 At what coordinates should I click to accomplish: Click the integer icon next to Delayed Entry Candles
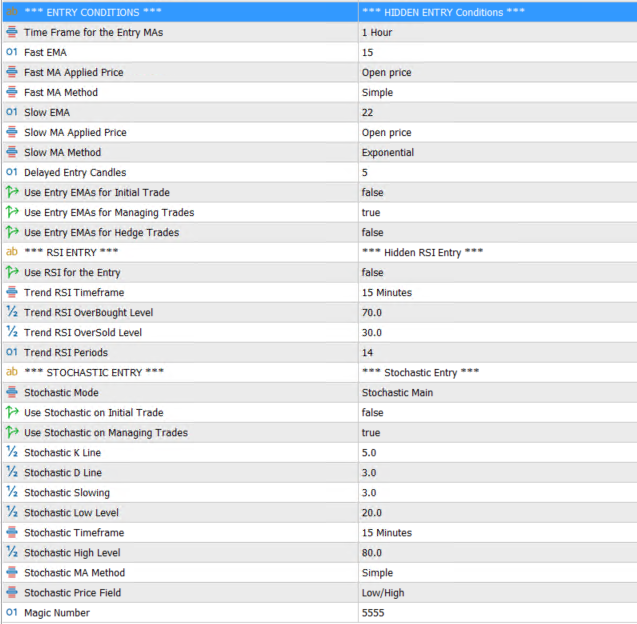[x=12, y=172]
